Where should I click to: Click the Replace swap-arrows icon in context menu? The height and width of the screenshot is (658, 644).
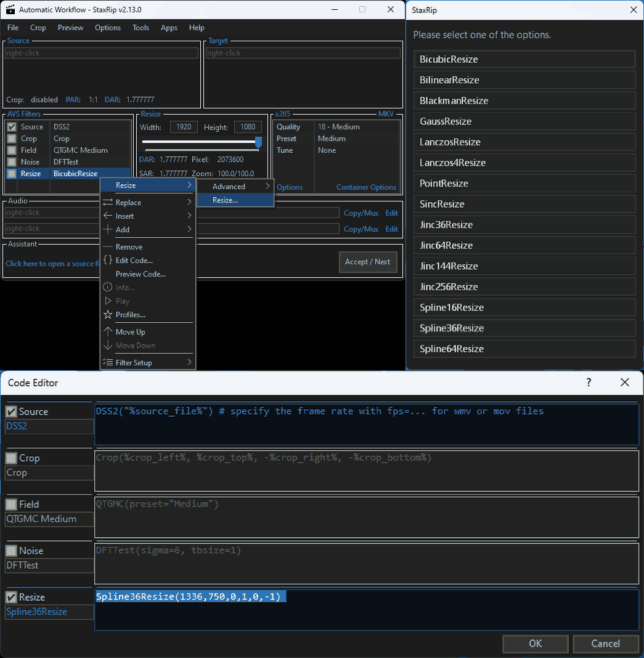[x=108, y=202]
